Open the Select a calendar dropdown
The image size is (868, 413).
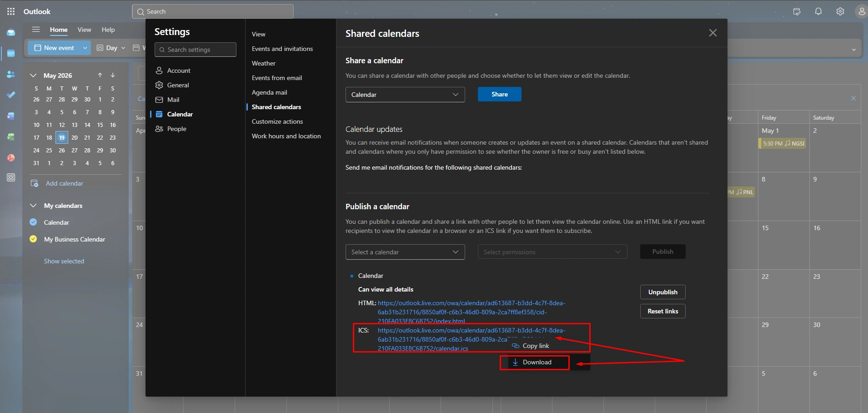pyautogui.click(x=405, y=252)
